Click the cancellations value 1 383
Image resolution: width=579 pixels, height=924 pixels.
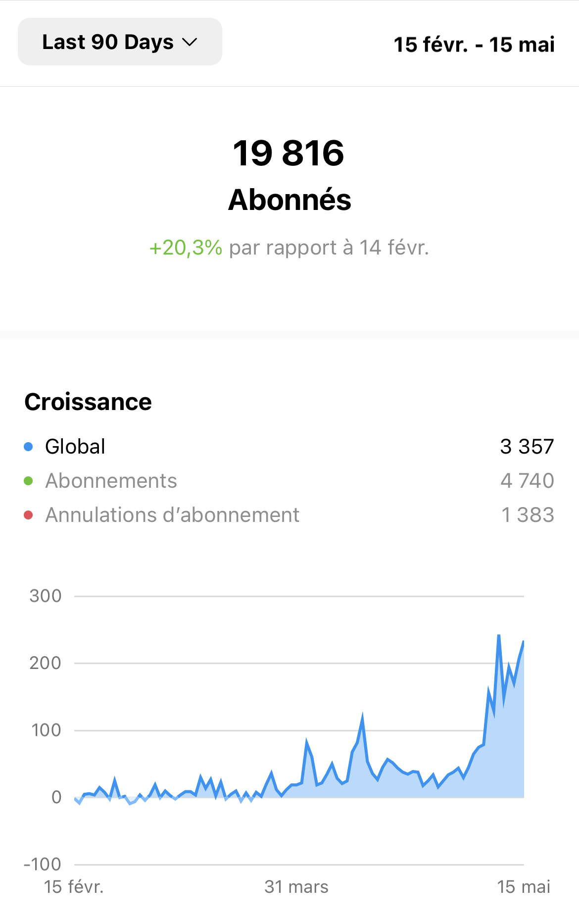click(528, 515)
